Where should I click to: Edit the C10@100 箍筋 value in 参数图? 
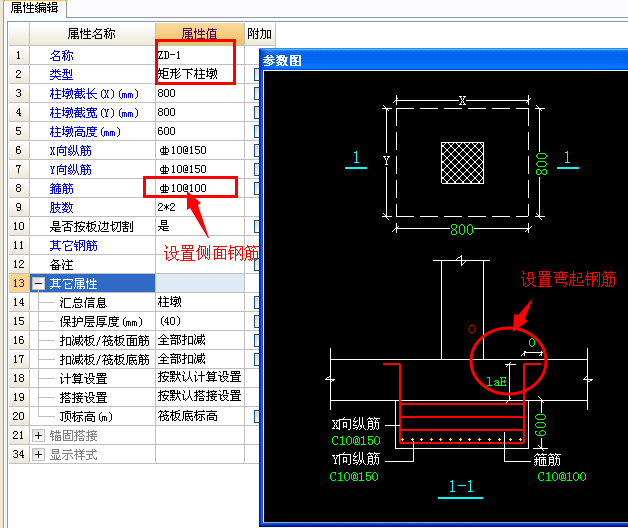click(x=562, y=476)
